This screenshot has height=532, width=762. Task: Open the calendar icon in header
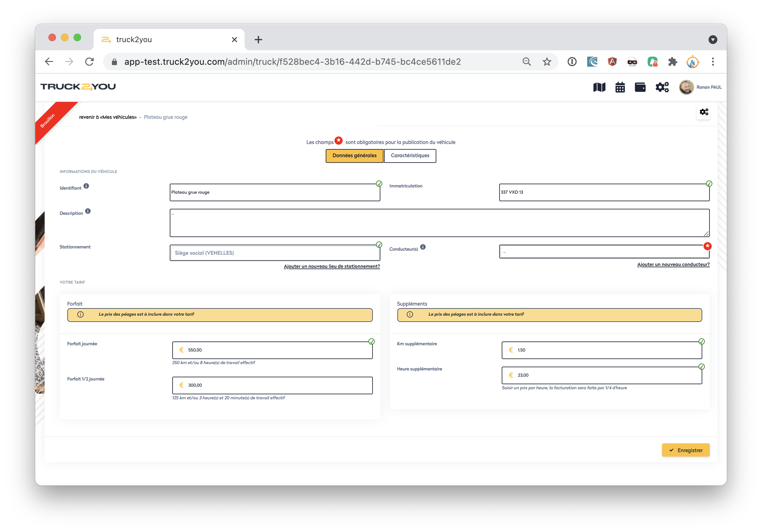[620, 87]
